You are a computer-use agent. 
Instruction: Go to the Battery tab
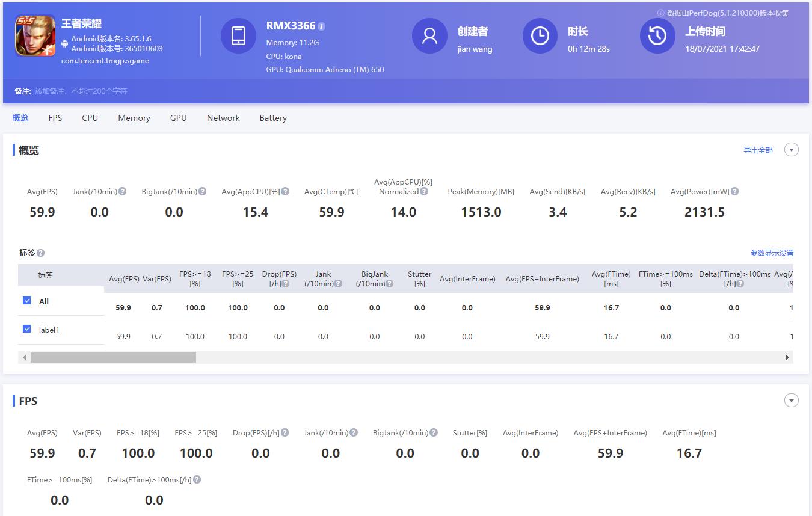[x=273, y=118]
